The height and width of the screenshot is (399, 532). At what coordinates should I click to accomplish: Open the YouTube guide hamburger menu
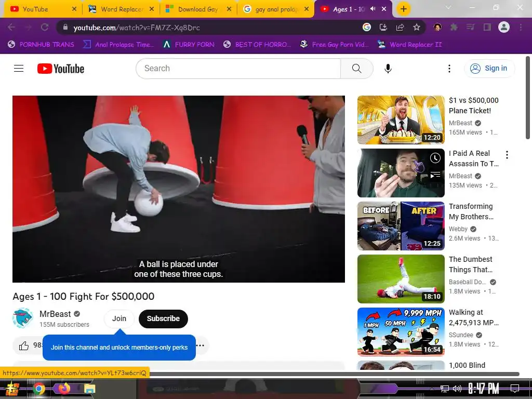tap(19, 69)
